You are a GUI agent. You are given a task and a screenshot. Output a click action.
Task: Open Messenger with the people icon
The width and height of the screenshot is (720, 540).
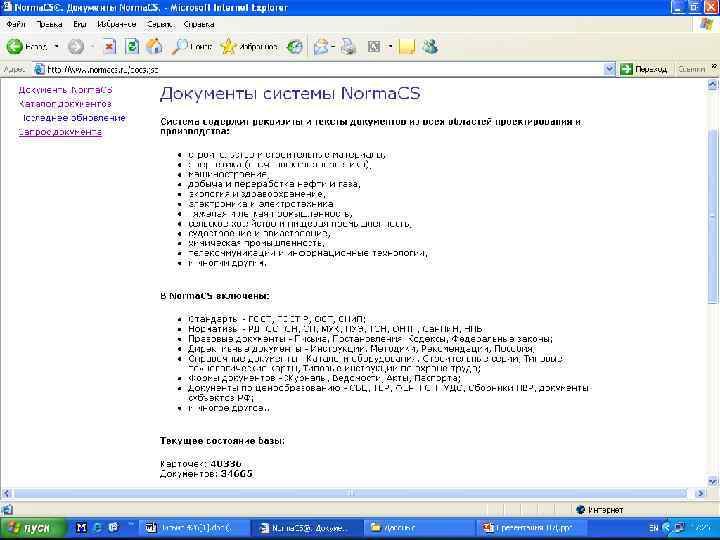430,46
